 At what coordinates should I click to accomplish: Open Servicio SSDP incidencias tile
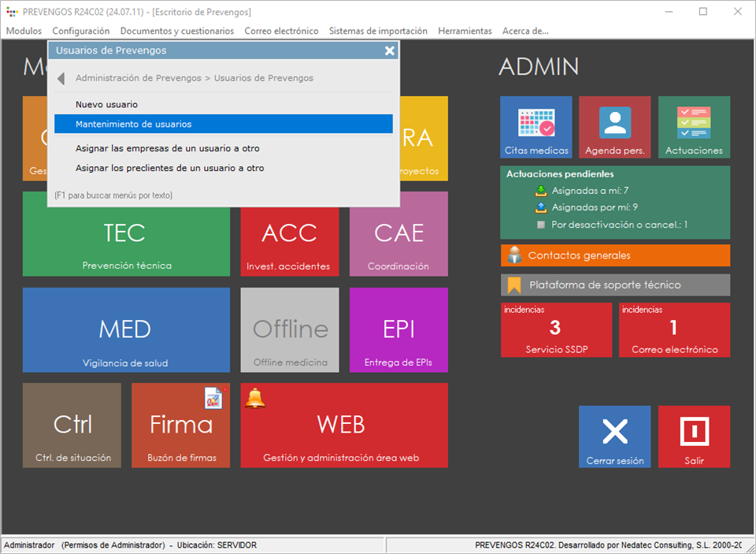556,329
